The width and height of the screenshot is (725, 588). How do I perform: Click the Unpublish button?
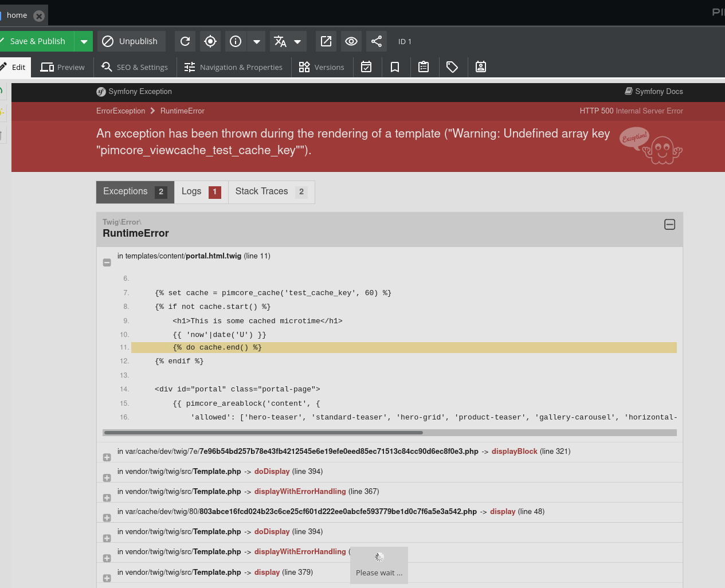pos(131,41)
